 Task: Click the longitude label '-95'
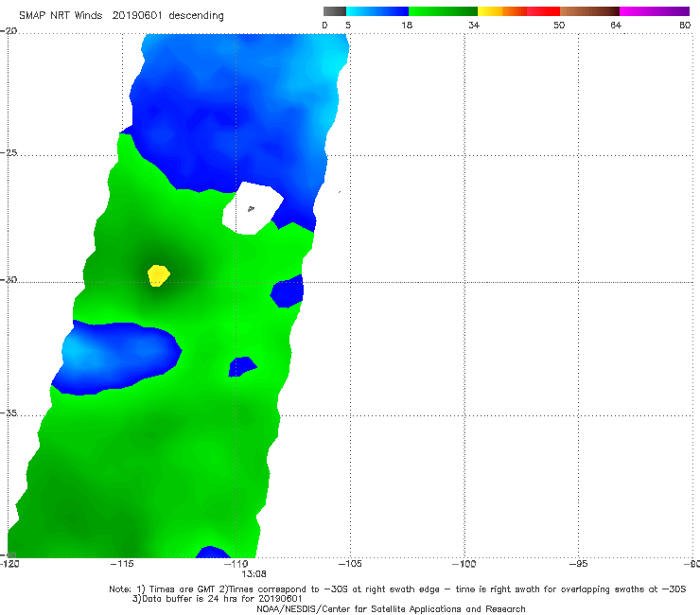578,564
